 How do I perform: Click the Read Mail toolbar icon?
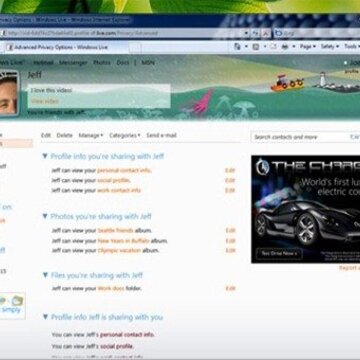(x=273, y=47)
